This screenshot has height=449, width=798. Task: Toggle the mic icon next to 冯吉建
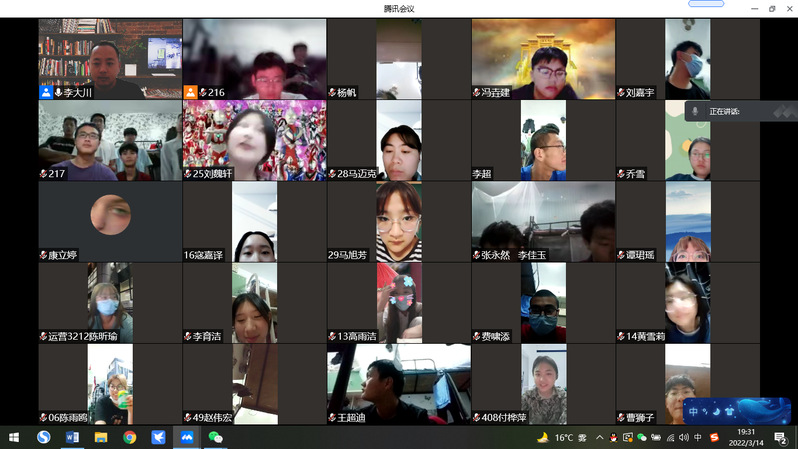coord(477,92)
